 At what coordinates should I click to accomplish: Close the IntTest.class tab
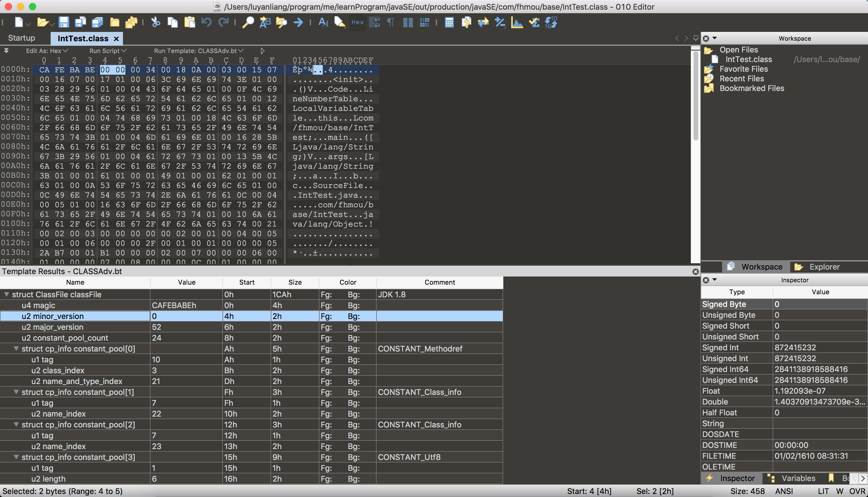pyautogui.click(x=116, y=39)
